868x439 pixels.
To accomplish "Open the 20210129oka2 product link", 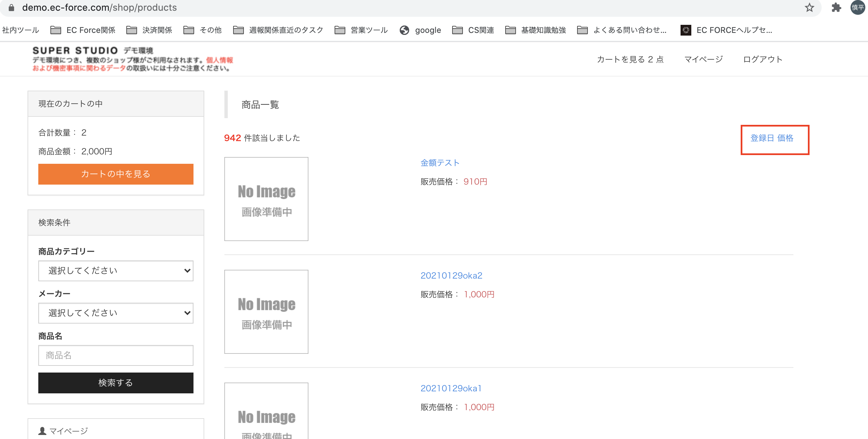I will (x=451, y=276).
